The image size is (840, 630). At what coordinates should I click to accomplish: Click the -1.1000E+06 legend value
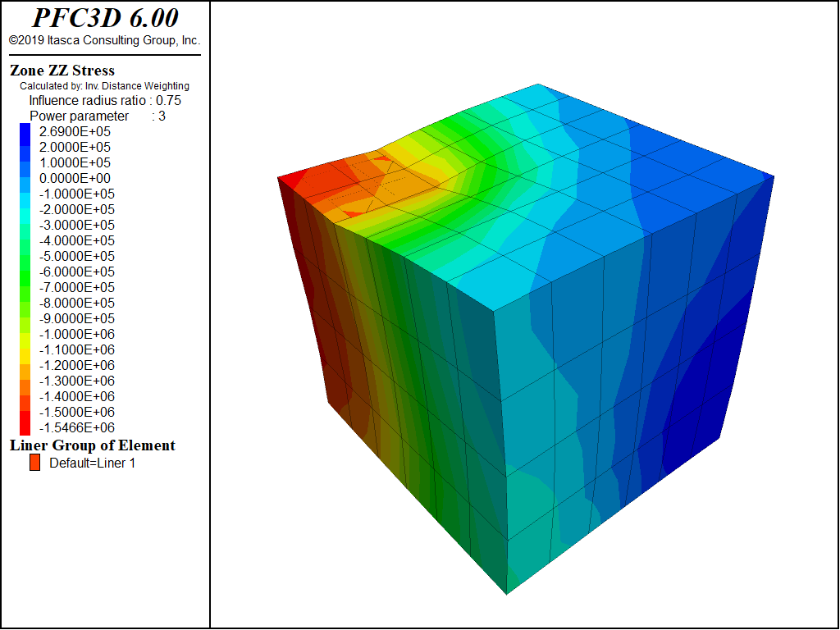(x=76, y=349)
